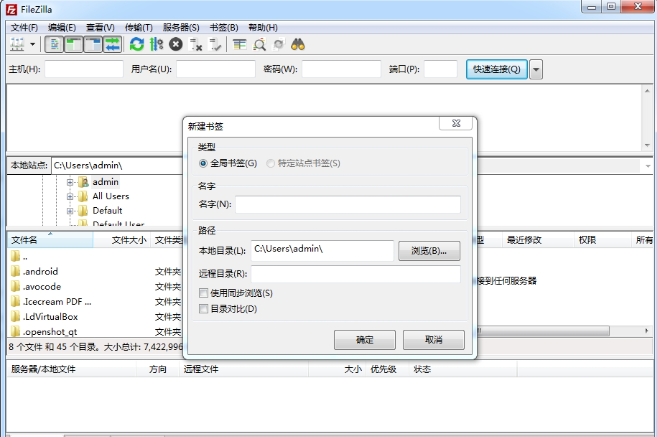Toggle remote directory tree display icon
The image size is (657, 437).
[93, 44]
